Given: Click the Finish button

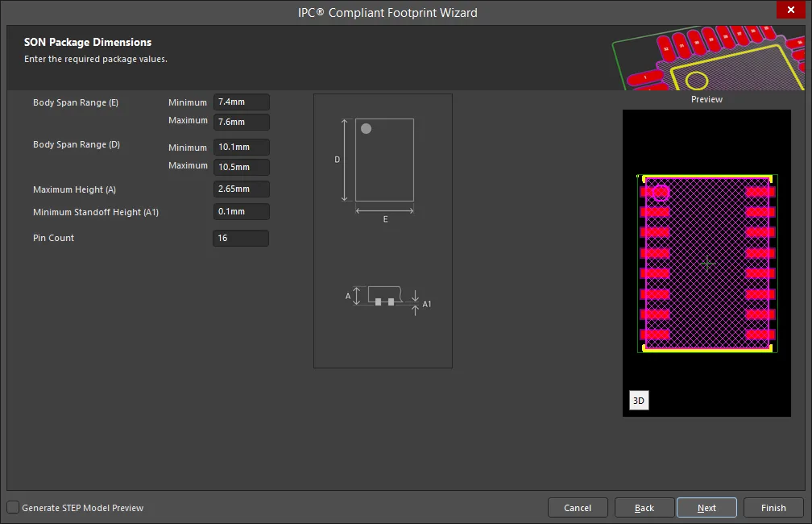Looking at the screenshot, I should 773,507.
